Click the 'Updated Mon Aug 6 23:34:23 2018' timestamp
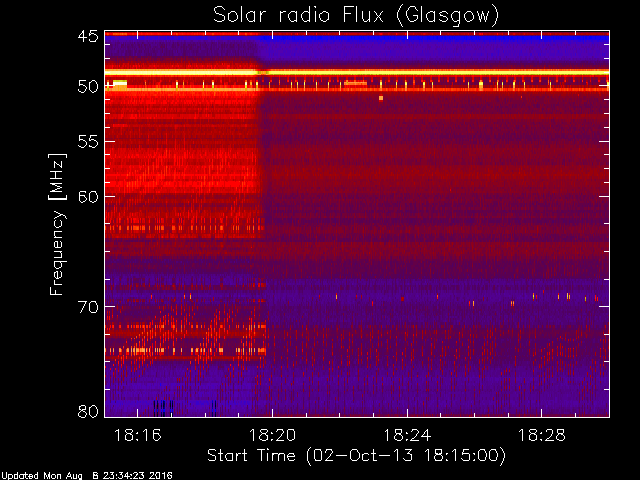 coord(87,475)
